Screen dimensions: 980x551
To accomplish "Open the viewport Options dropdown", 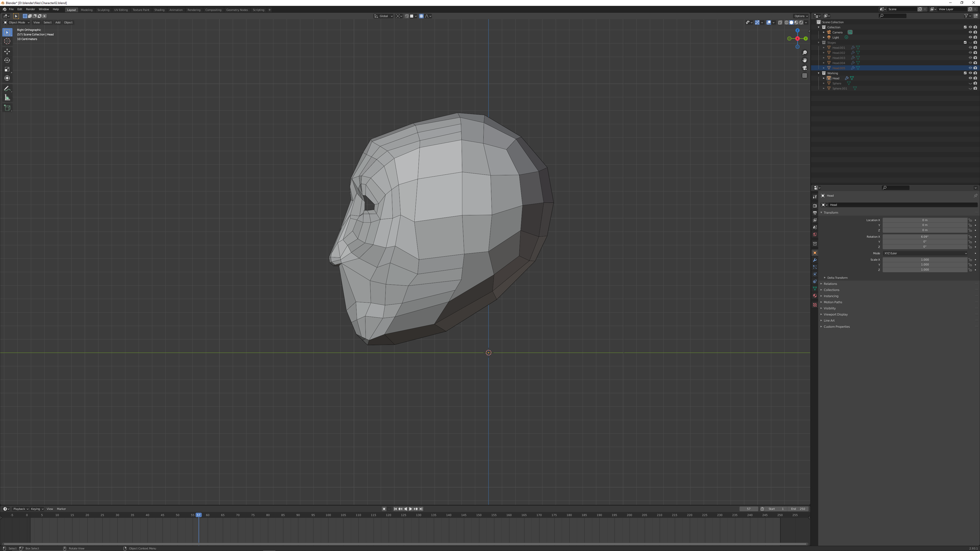I will [801, 16].
